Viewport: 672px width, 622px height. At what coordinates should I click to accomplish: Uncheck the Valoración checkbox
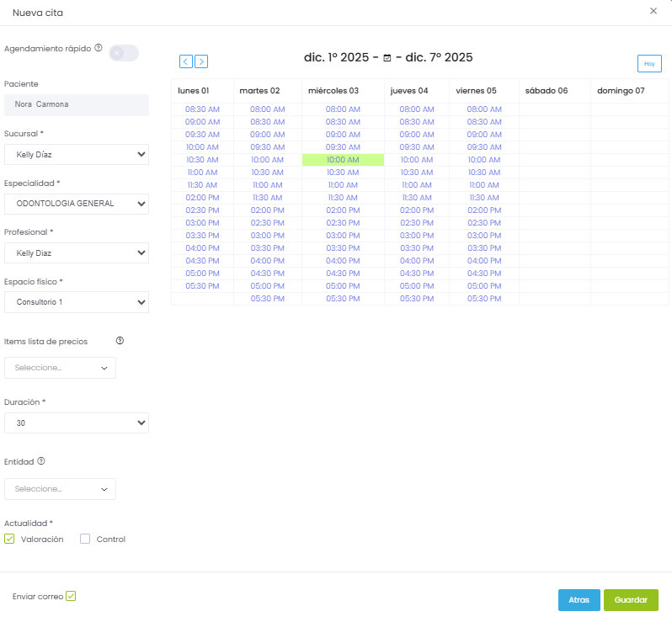10,539
